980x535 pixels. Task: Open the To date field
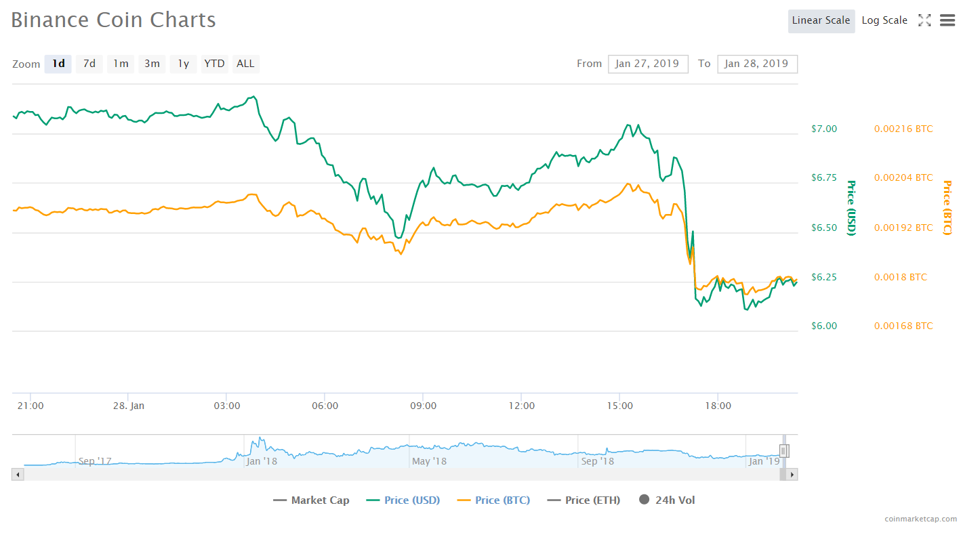pos(756,64)
